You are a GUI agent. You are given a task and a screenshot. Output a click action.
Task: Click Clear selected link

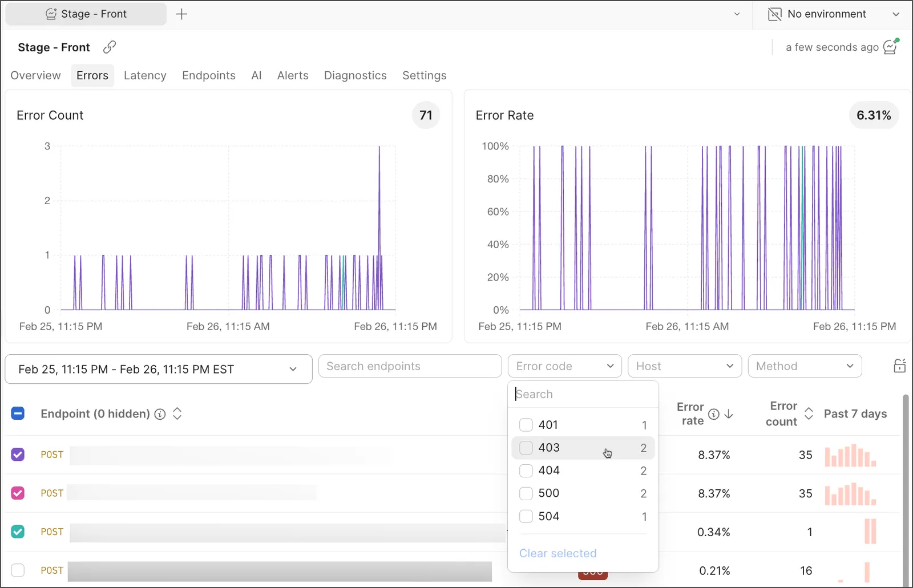pyautogui.click(x=558, y=553)
